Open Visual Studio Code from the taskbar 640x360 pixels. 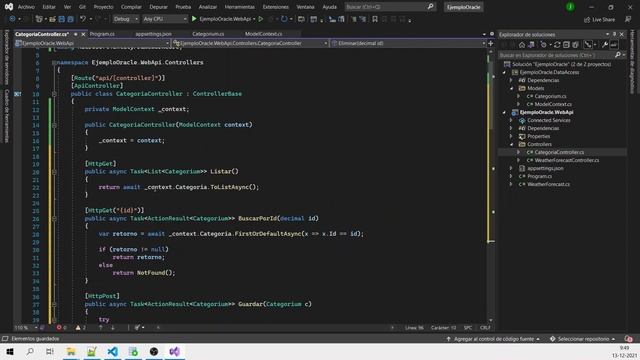(113, 351)
